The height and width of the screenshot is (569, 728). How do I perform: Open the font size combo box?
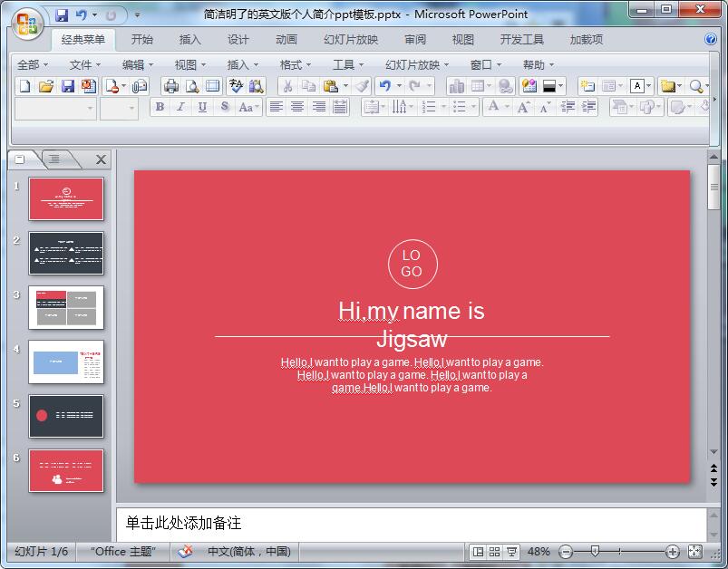pyautogui.click(x=119, y=108)
